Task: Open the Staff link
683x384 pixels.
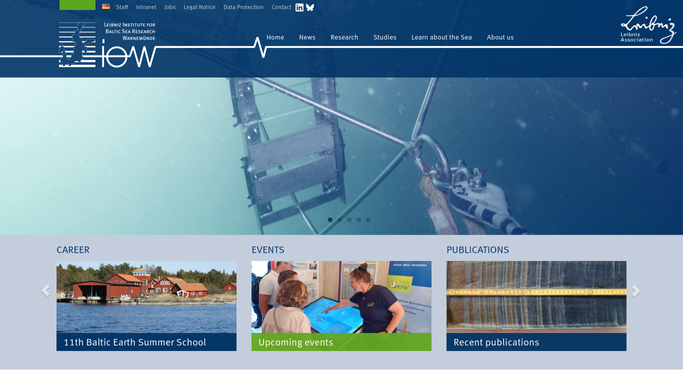Action: [x=122, y=7]
